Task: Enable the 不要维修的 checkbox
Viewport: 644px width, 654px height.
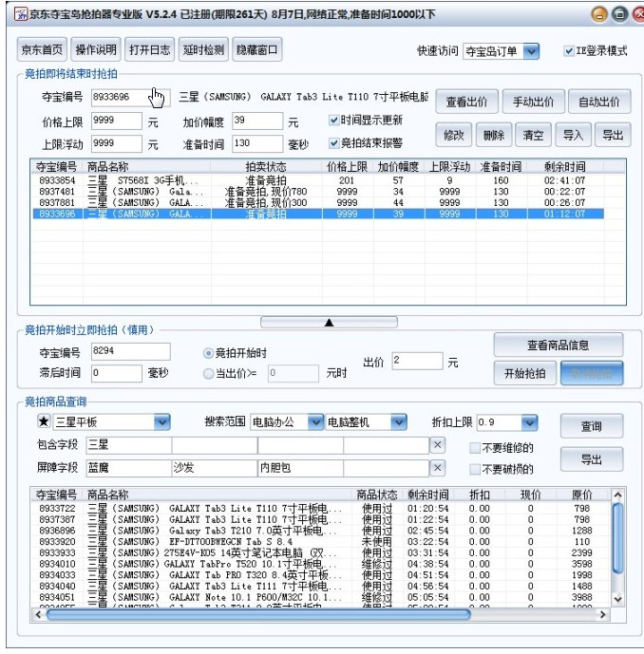Action: (x=476, y=448)
